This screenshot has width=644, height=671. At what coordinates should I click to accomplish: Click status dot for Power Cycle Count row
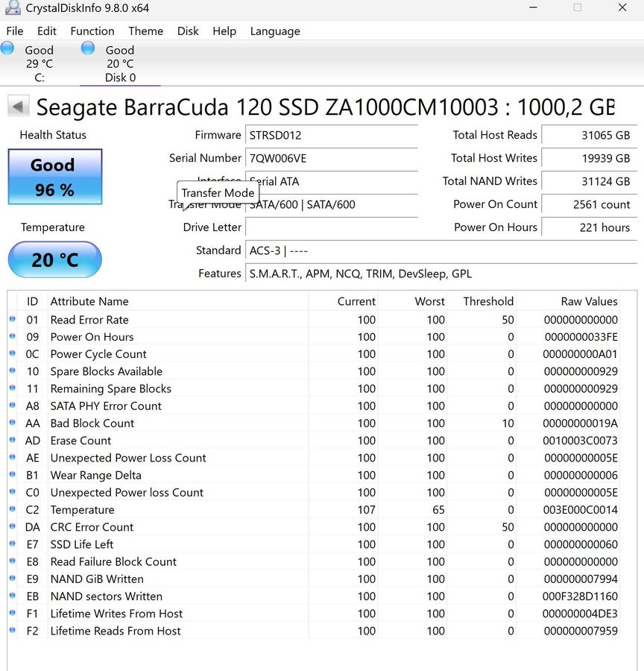pyautogui.click(x=13, y=353)
